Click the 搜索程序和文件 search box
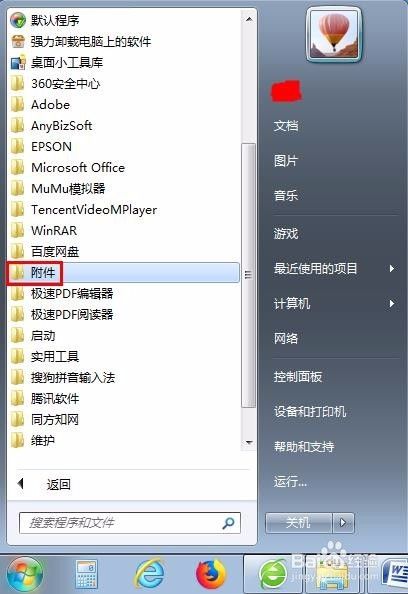 [x=130, y=523]
